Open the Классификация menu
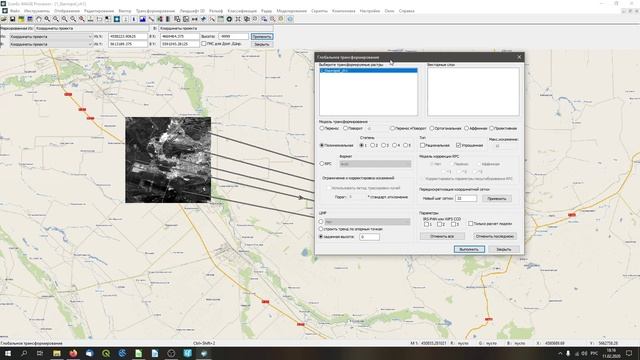Viewport: 640px width, 360px height. (x=242, y=11)
